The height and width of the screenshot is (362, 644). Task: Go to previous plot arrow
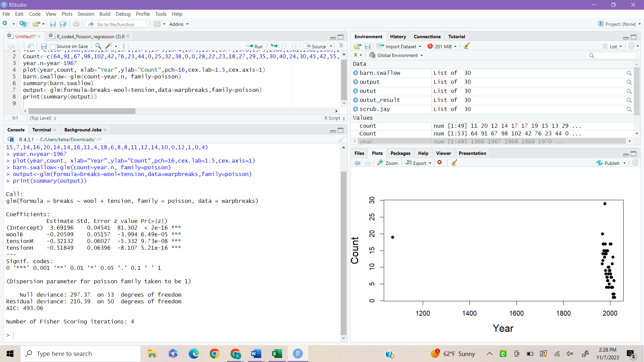(x=358, y=163)
